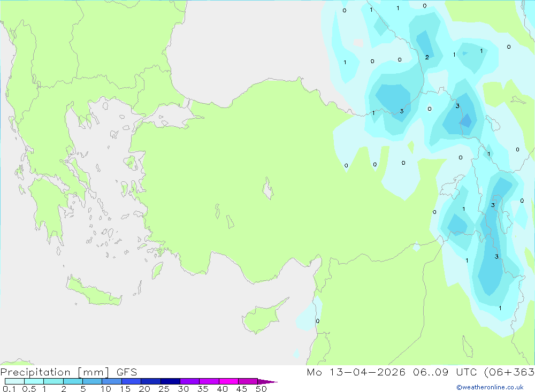Pick the 10–15 mm blue legend swatch
535x392 pixels.
(x=112, y=381)
